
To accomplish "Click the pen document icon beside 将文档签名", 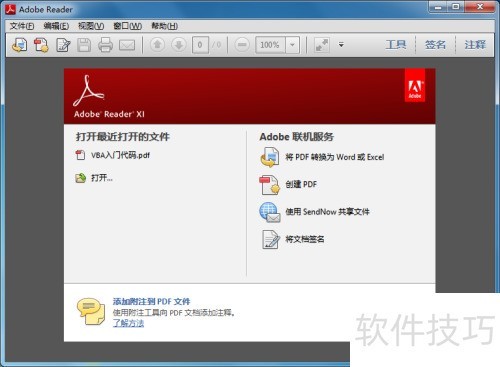I will click(270, 239).
